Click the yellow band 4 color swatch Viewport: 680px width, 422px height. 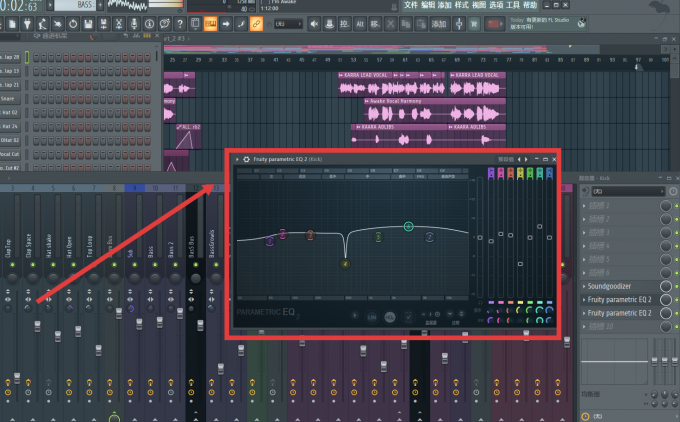pos(520,302)
